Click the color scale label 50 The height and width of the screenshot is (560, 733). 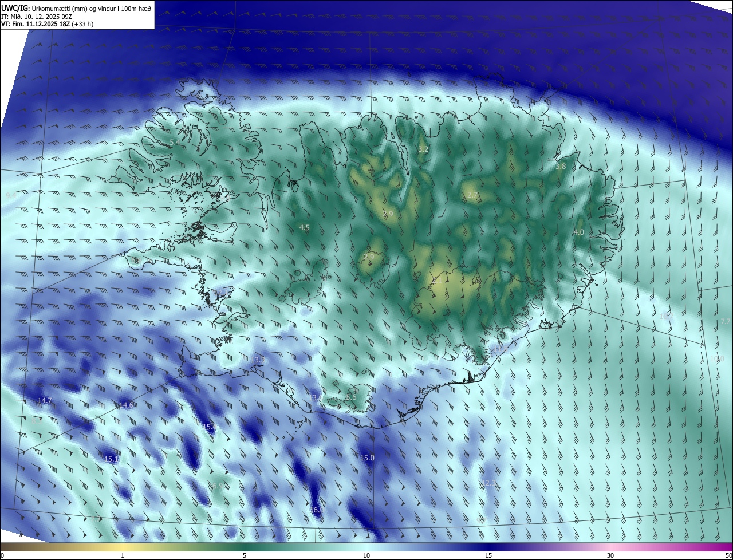pos(728,555)
